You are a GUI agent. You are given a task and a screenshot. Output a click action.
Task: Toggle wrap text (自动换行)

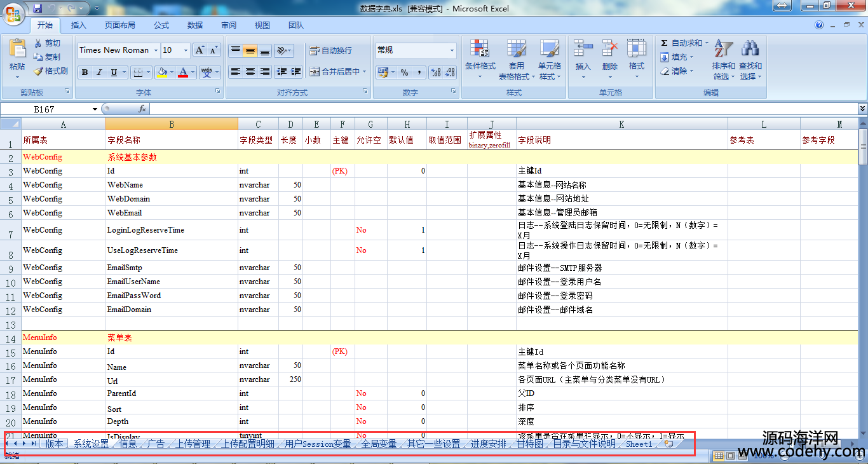(x=330, y=51)
